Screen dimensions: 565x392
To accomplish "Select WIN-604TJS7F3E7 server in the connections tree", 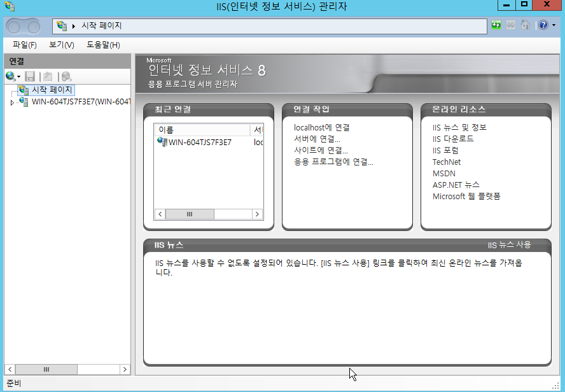I will [81, 102].
